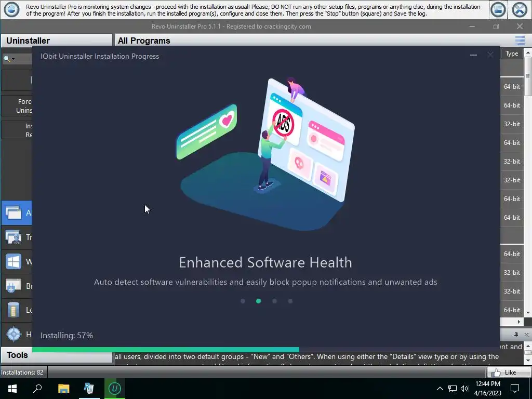The height and width of the screenshot is (399, 532).
Task: Click Installations: 82 in status bar
Action: [22, 372]
